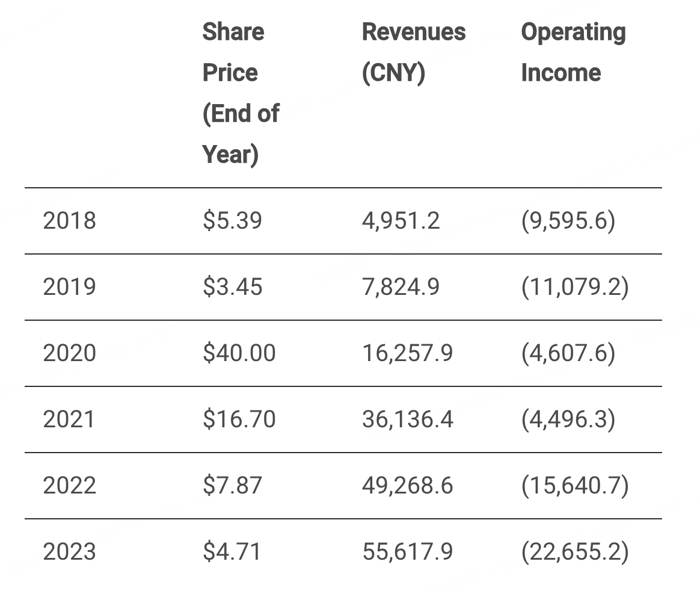Select the 2018 year cell
This screenshot has height=591, width=700.
(69, 220)
